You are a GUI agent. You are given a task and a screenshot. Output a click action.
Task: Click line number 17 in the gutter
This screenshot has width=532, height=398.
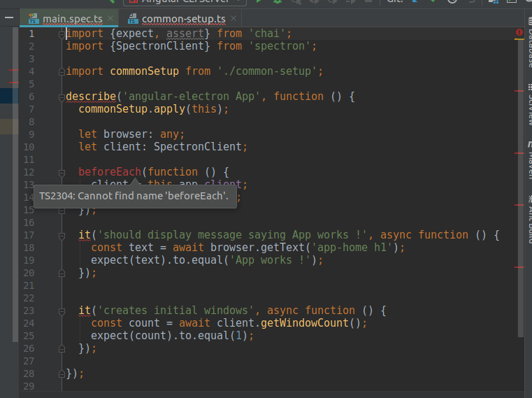point(29,235)
